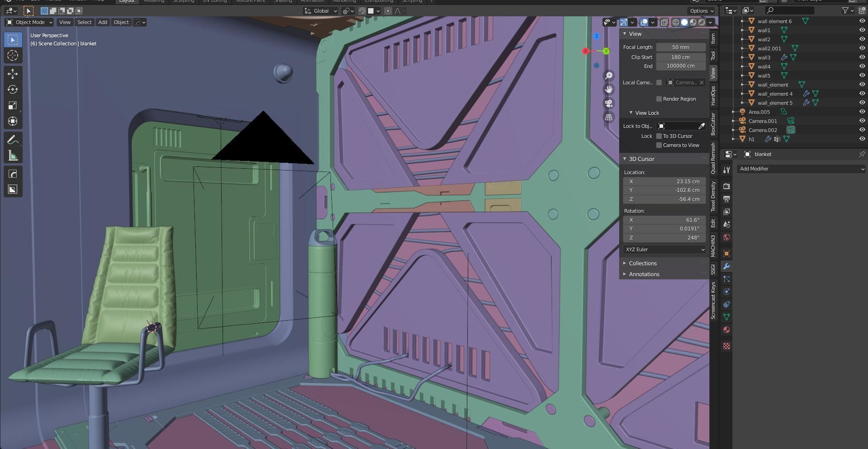
Task: Switch to the BoxCutter sidebar tab
Action: pyautogui.click(x=713, y=124)
